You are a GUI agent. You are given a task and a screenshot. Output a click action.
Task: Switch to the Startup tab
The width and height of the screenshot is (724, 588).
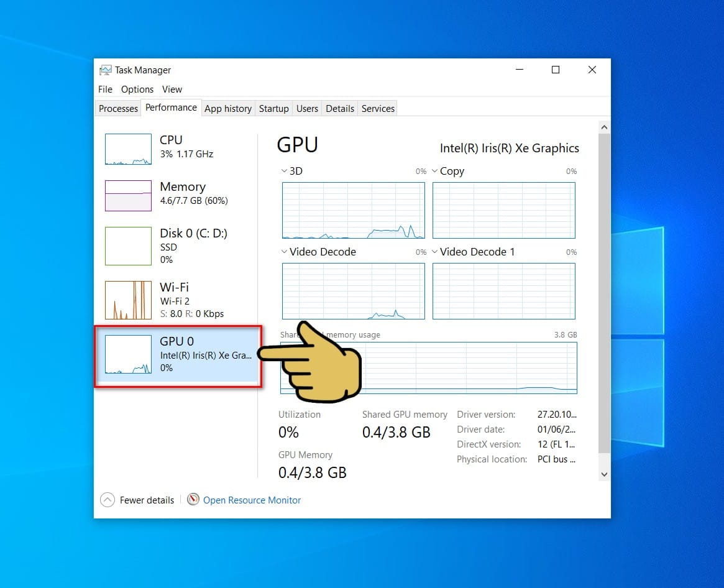coord(274,109)
